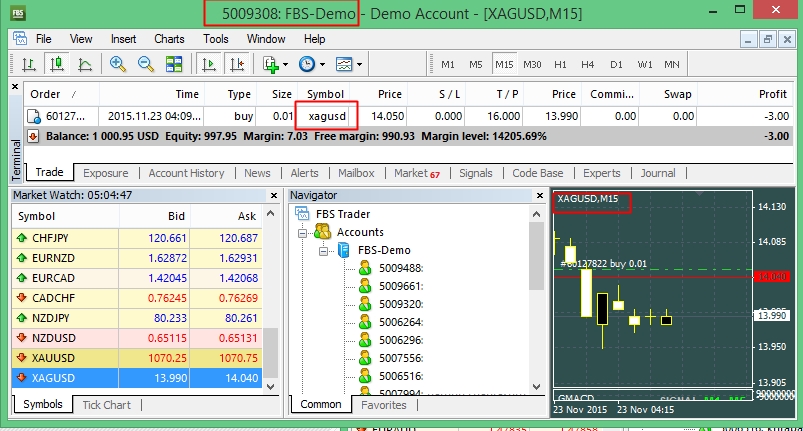Open the Tools menu

(216, 39)
